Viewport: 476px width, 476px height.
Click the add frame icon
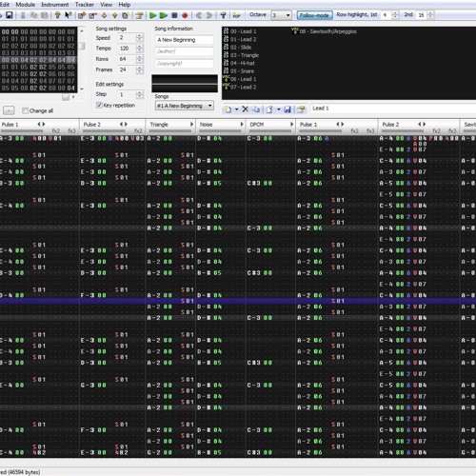click(x=82, y=15)
